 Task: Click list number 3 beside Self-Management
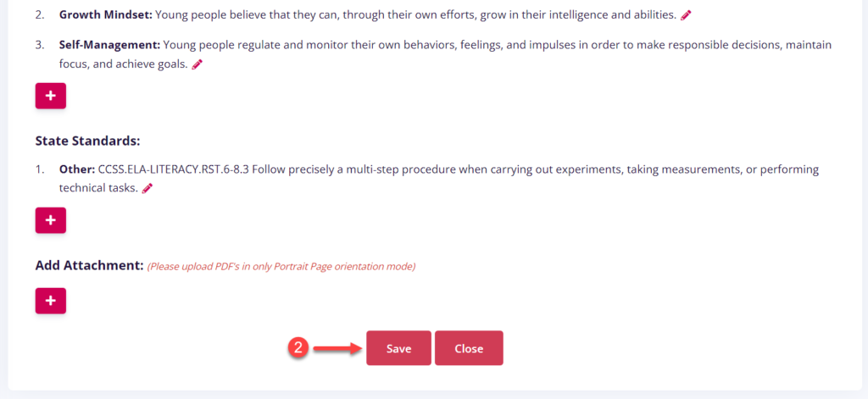tap(40, 44)
